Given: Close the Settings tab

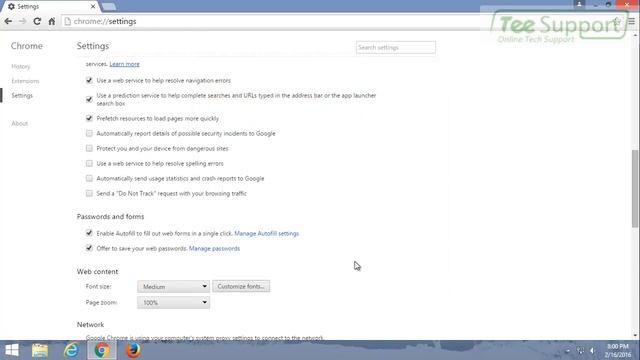Looking at the screenshot, I should tap(93, 7).
